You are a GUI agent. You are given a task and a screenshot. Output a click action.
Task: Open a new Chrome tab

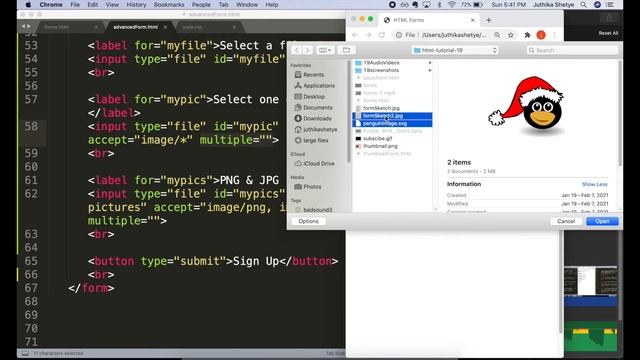(489, 20)
